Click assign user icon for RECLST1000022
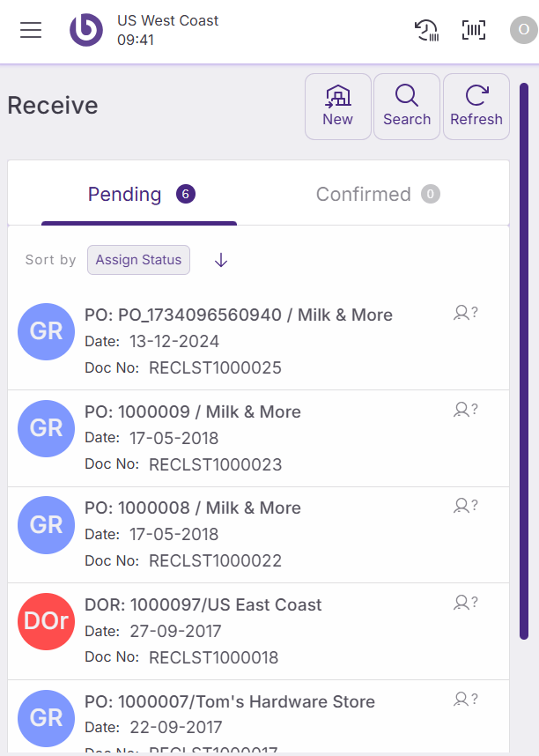The height and width of the screenshot is (756, 539). [x=465, y=506]
